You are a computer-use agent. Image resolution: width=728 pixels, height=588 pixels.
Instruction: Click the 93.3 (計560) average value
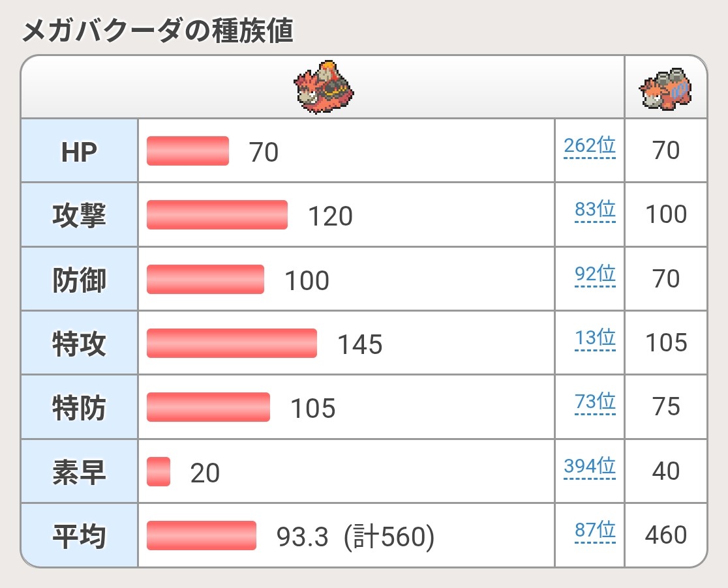point(355,537)
